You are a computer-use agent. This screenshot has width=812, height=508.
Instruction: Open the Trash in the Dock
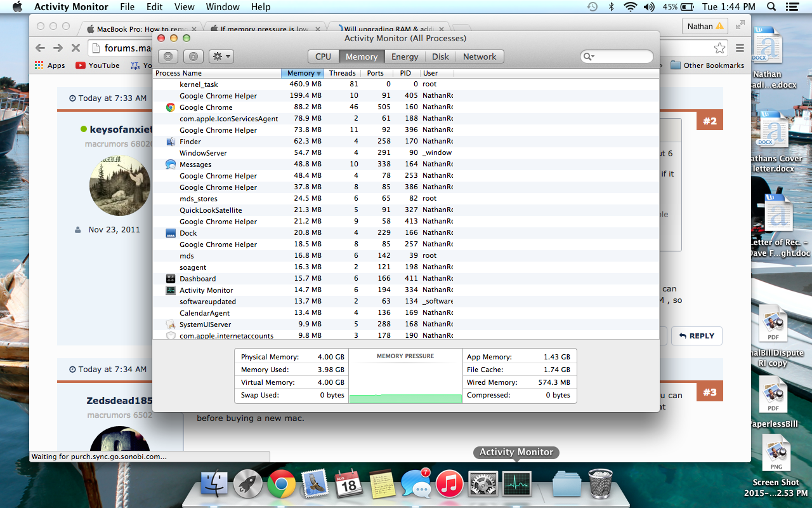coord(600,485)
